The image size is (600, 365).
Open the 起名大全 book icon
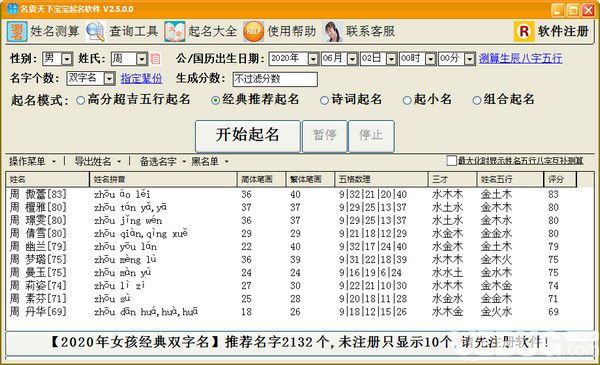[174, 32]
